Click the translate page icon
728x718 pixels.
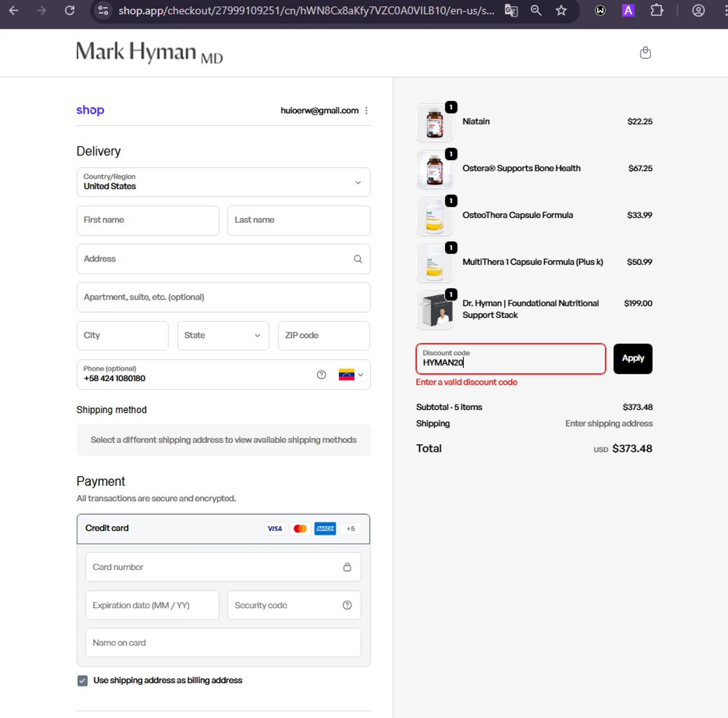[x=511, y=10]
